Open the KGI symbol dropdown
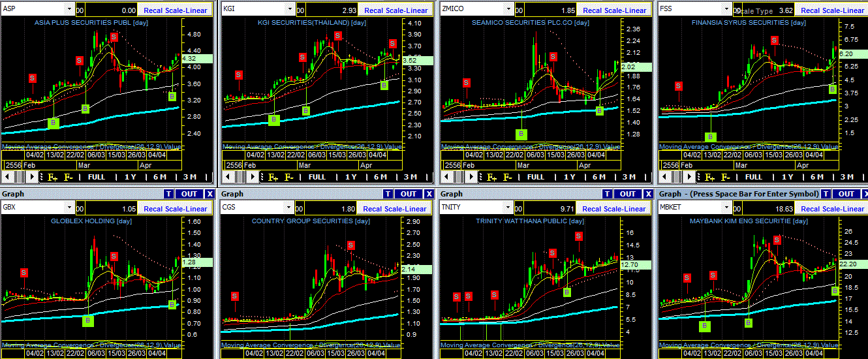This screenshot has width=868, height=359. pos(288,10)
